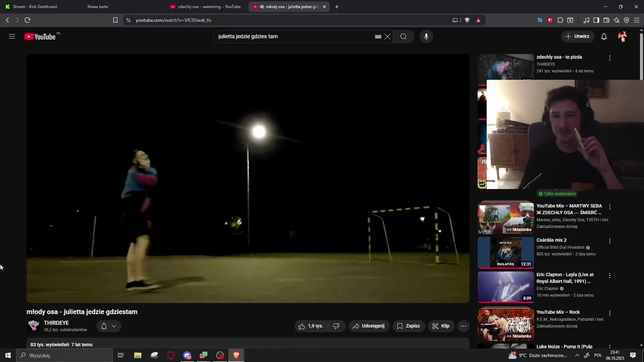The width and height of the screenshot is (644, 362).
Task: Open the YouTube Mix – Rock thumbnail
Action: point(506,324)
